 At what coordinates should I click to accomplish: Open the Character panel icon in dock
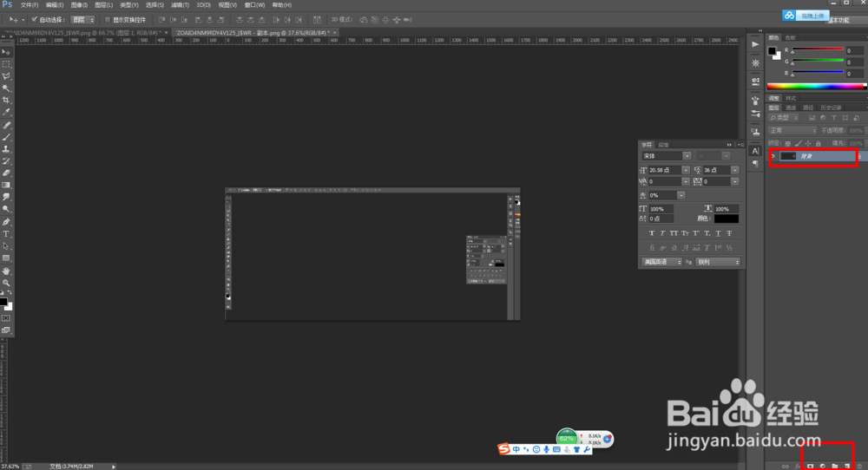click(x=756, y=151)
